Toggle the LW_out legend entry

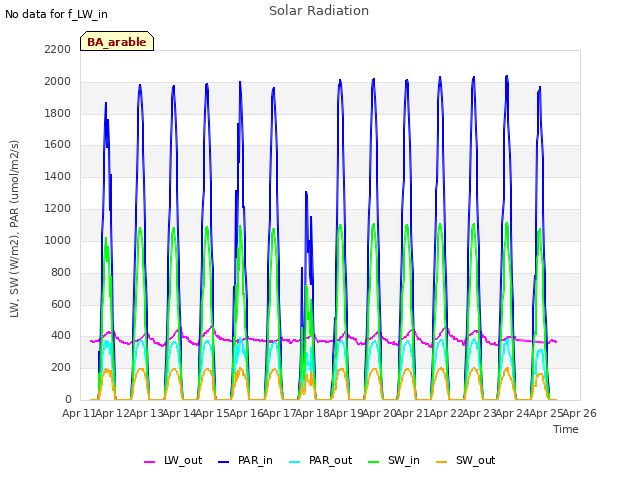(173, 460)
